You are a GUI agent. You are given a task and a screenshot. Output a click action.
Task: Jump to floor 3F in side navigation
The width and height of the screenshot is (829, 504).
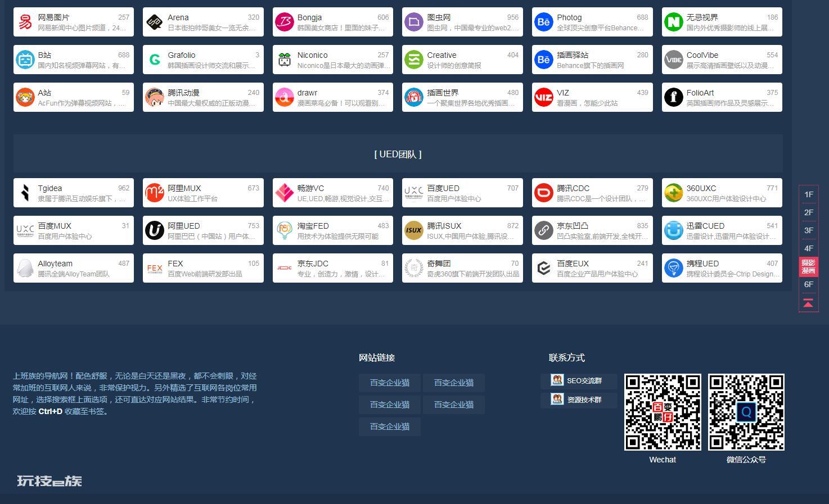tap(808, 230)
